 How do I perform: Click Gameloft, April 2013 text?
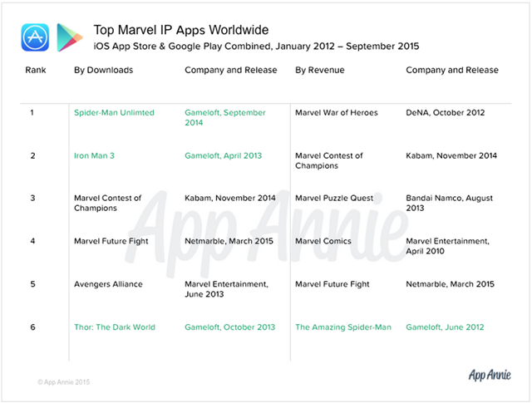224,155
